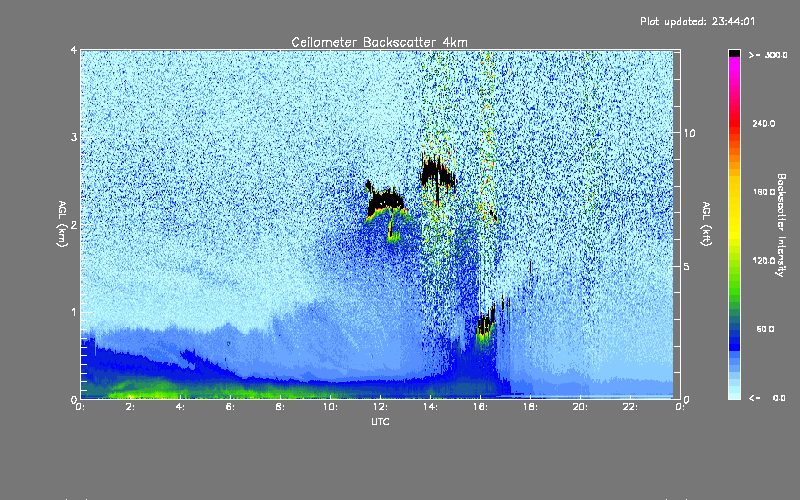This screenshot has height=500, width=800.
Task: Click the "4" km altitude tick label
Action: pos(74,51)
